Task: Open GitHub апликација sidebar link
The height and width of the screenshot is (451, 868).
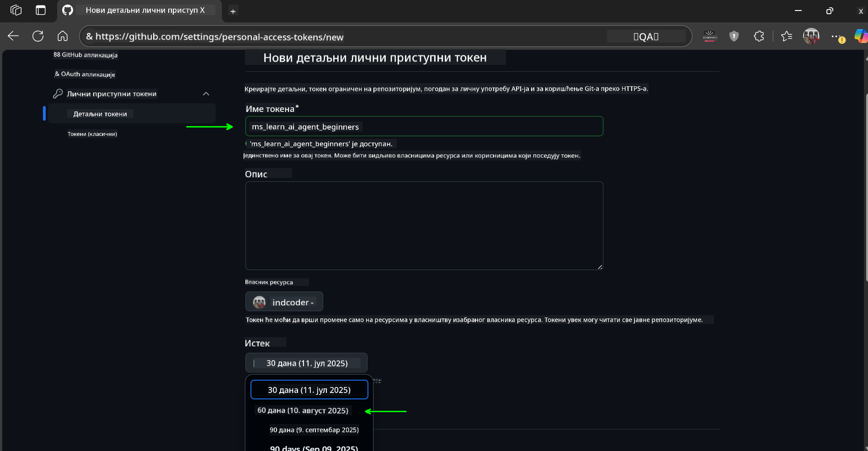Action: pos(85,55)
